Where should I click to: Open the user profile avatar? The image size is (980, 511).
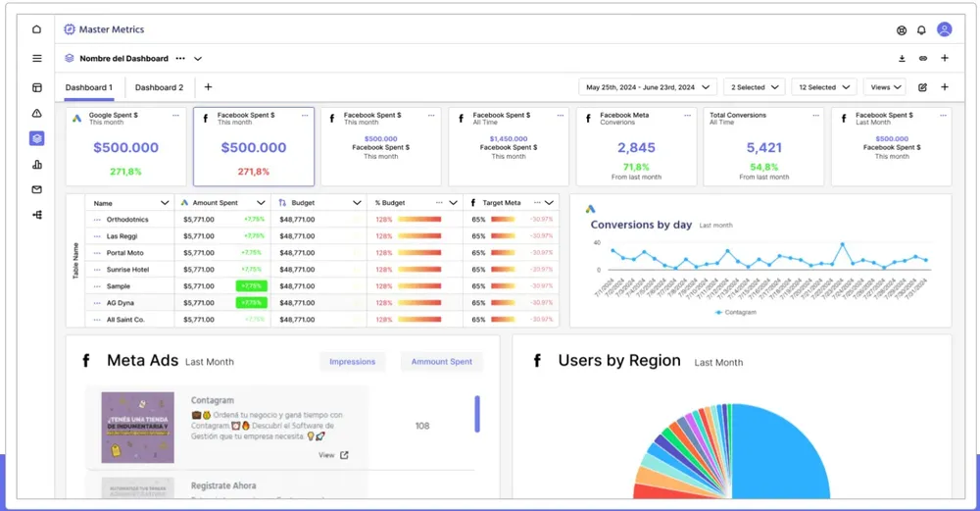click(x=945, y=29)
